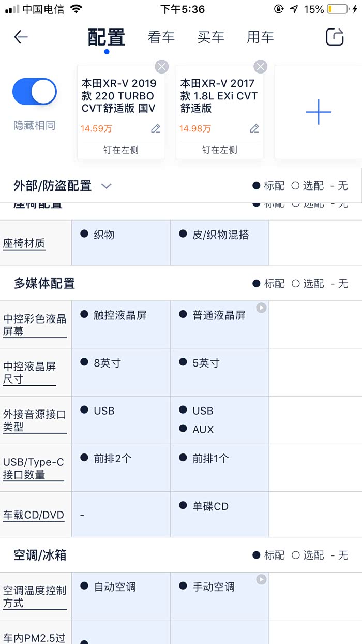Switch to the 买车 tab
The height and width of the screenshot is (644, 362).
coord(210,37)
